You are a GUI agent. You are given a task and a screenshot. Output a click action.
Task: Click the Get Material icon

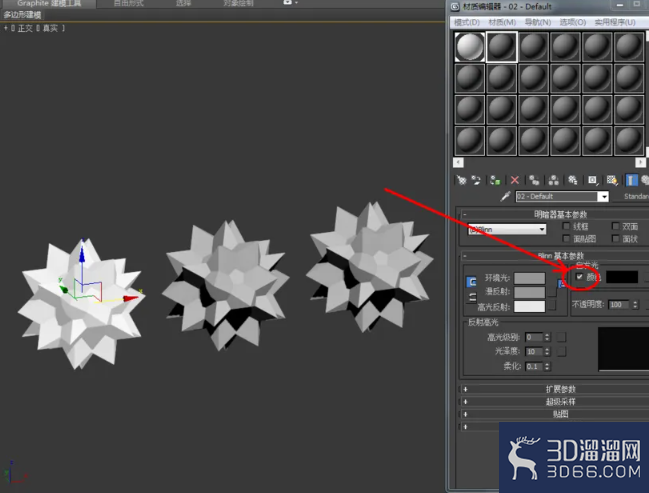tap(461, 180)
